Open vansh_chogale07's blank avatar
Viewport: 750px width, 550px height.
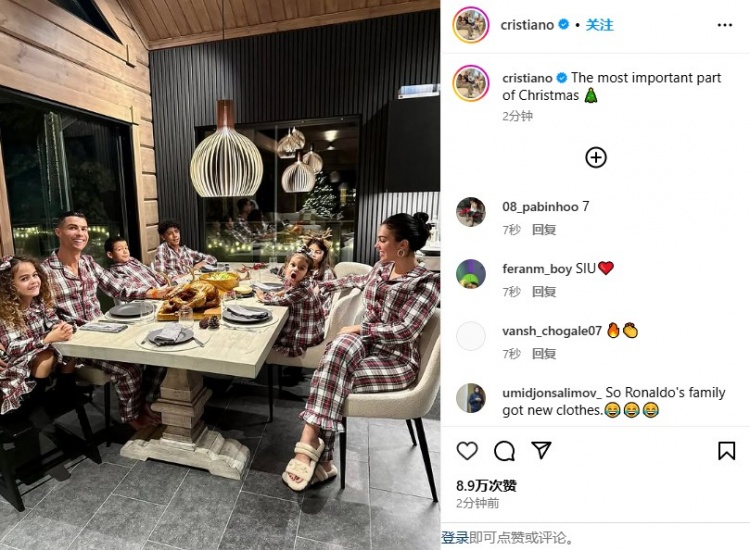tap(471, 336)
